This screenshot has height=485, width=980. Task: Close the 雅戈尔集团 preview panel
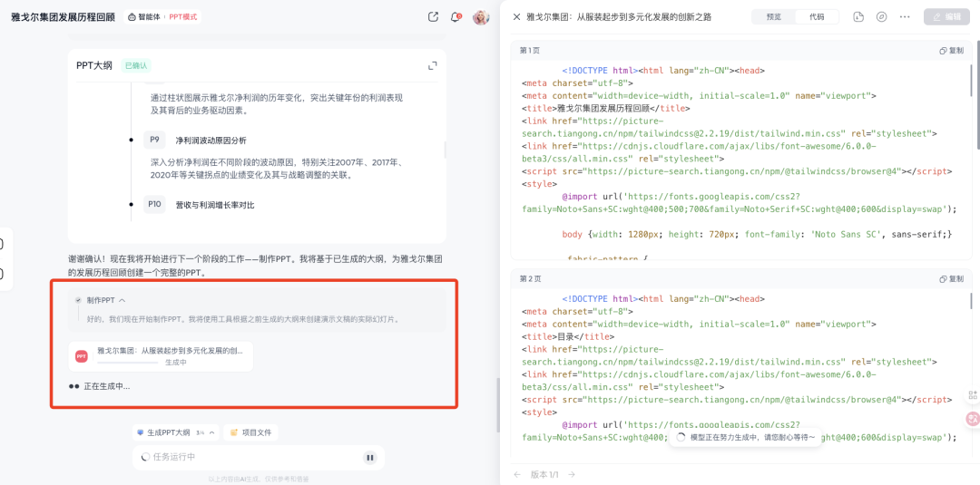(x=516, y=17)
